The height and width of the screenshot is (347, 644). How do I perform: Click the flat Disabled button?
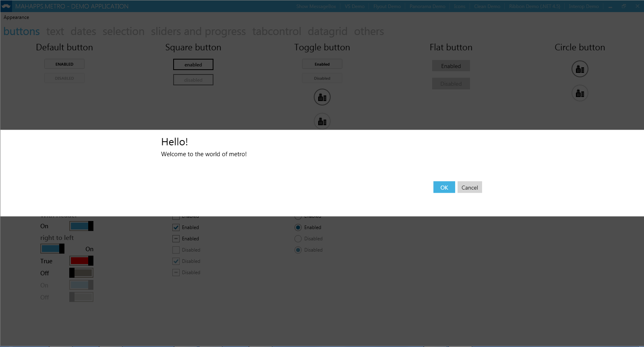[x=451, y=84]
